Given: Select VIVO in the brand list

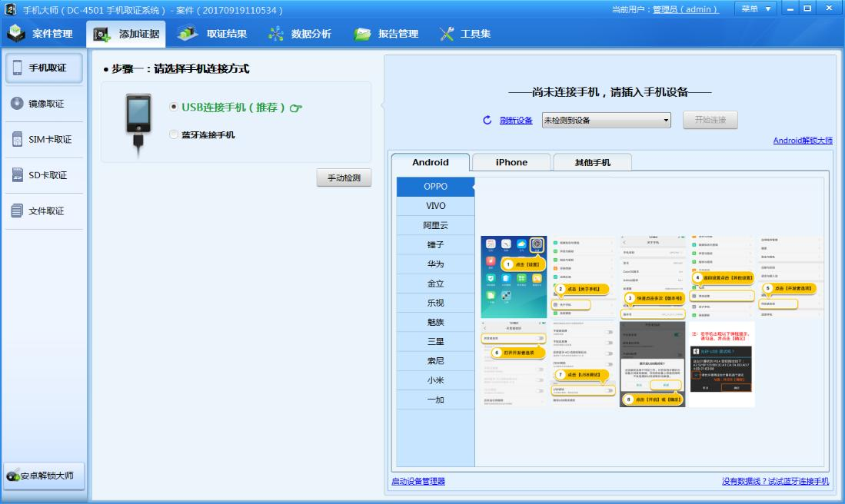Looking at the screenshot, I should coord(435,206).
